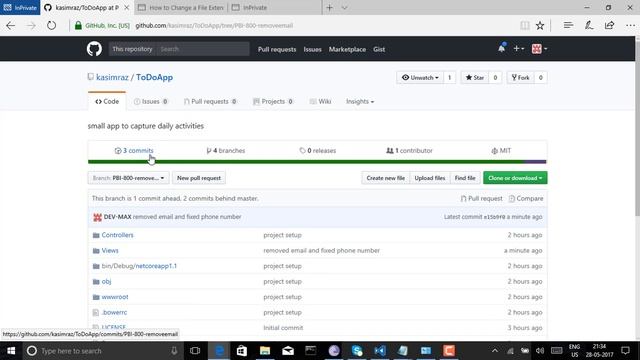Screen dimensions: 640x360
Task: Click the browser address bar
Action: 294,25
